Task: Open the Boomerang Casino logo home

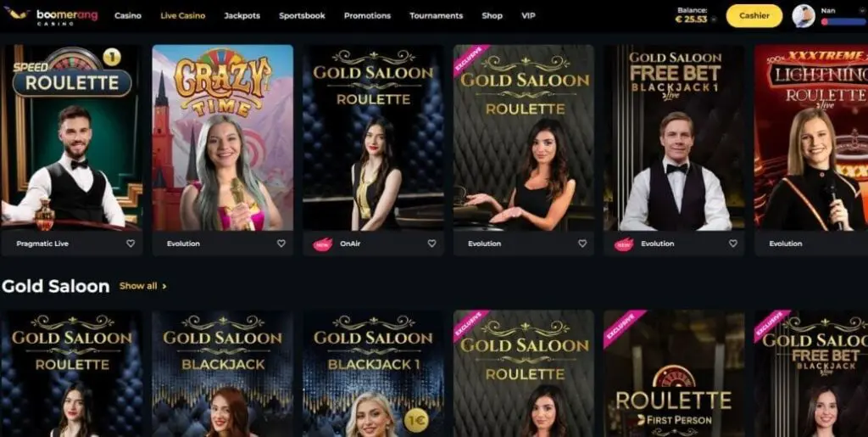Action: pyautogui.click(x=51, y=15)
